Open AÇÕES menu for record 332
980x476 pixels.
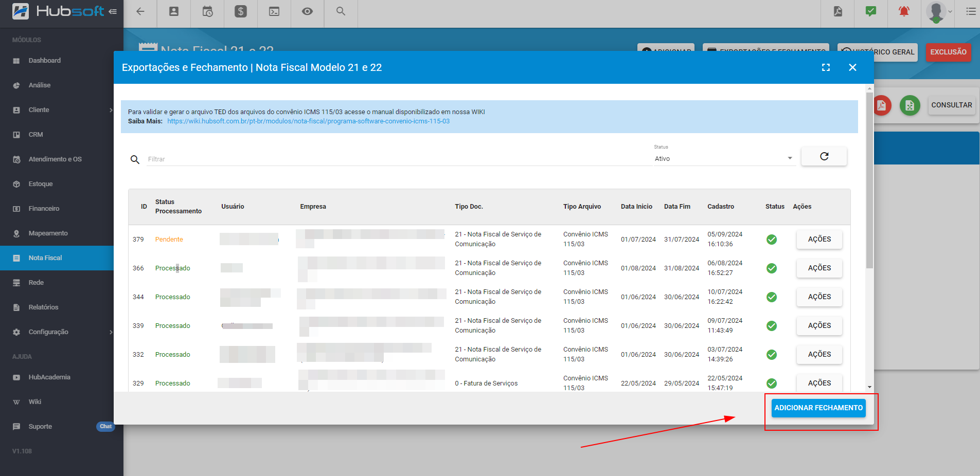[x=819, y=355]
